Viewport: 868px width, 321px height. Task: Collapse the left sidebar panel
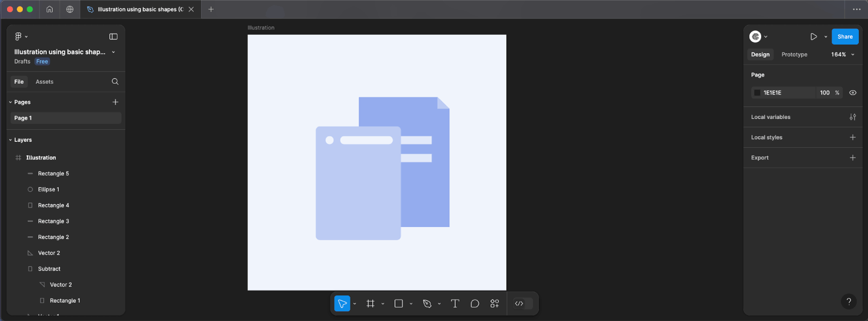coord(113,36)
